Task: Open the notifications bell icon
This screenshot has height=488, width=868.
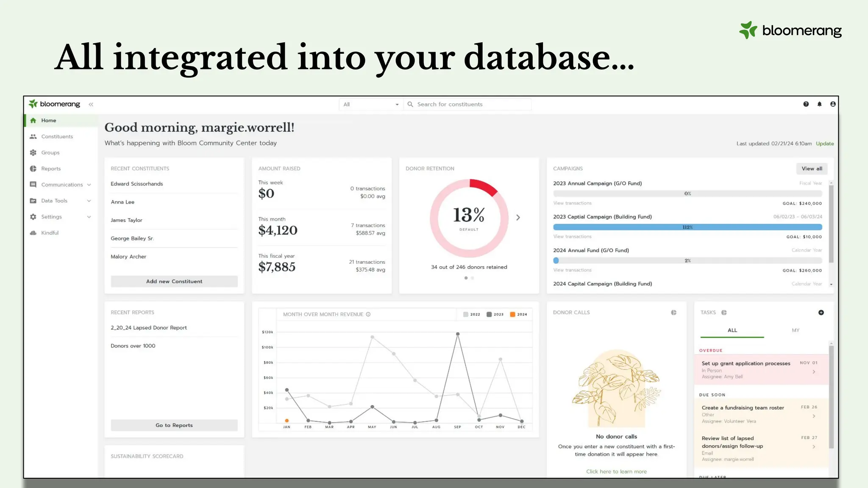Action: 819,104
